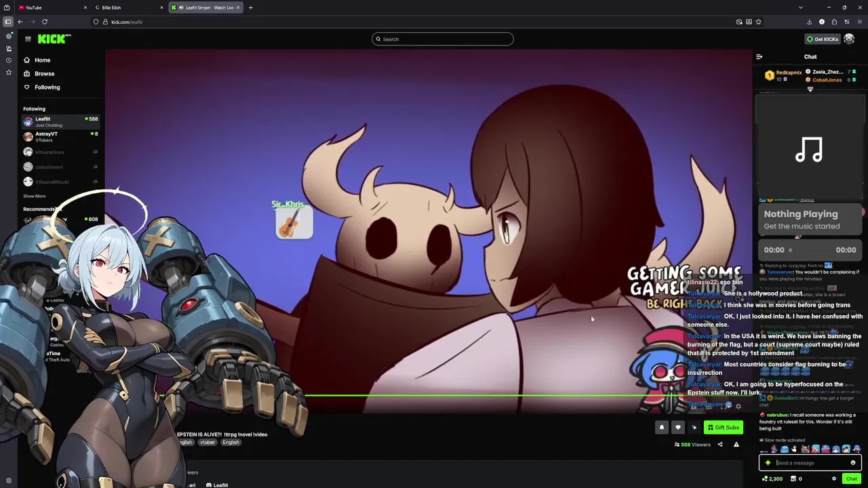
Task: Click the 2,300 channel points balance
Action: (x=772, y=479)
